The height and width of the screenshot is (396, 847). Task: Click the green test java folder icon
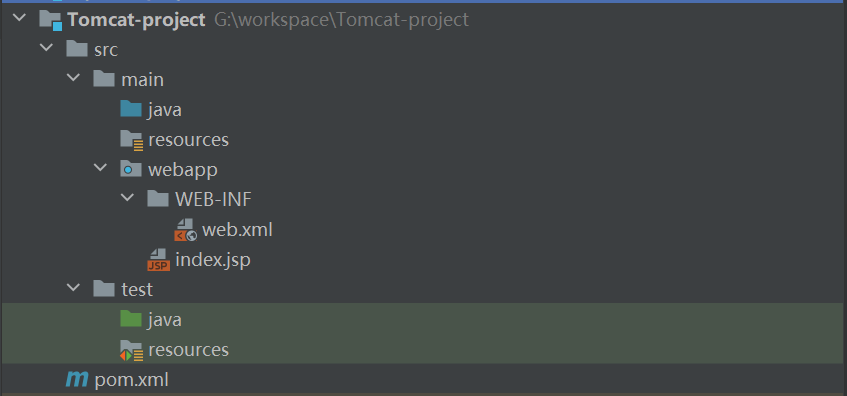(131, 319)
